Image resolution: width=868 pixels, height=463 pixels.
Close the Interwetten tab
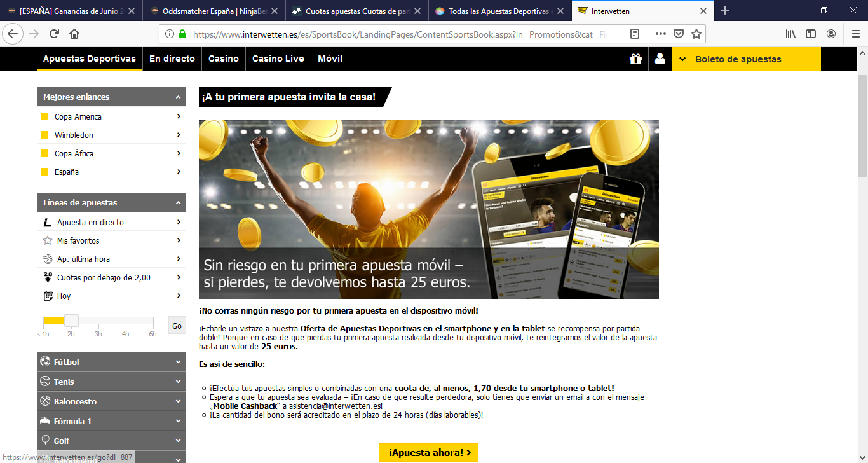coord(703,11)
